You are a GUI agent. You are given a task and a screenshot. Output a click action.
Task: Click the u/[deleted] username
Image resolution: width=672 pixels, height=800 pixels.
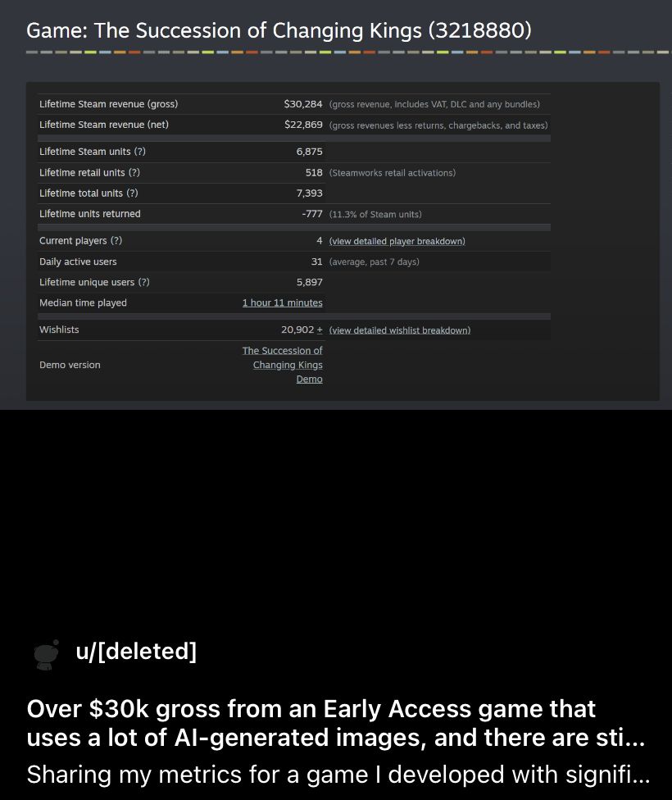tap(136, 651)
